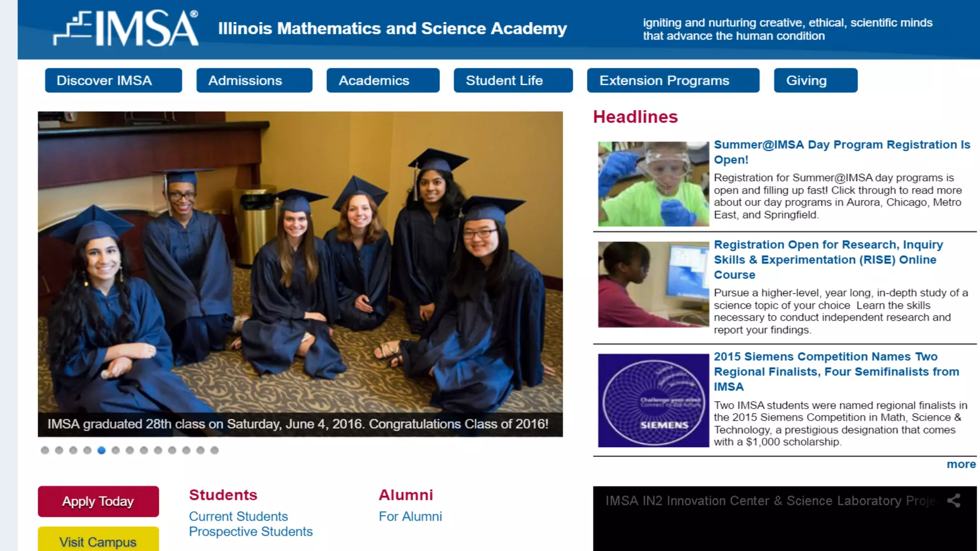Expand the Student Life navigation menu

(x=513, y=80)
